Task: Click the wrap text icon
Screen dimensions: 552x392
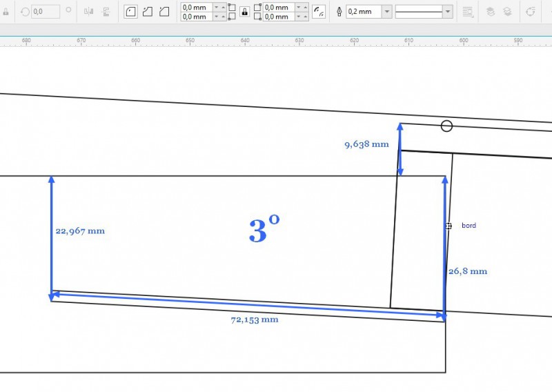Action: (x=468, y=12)
